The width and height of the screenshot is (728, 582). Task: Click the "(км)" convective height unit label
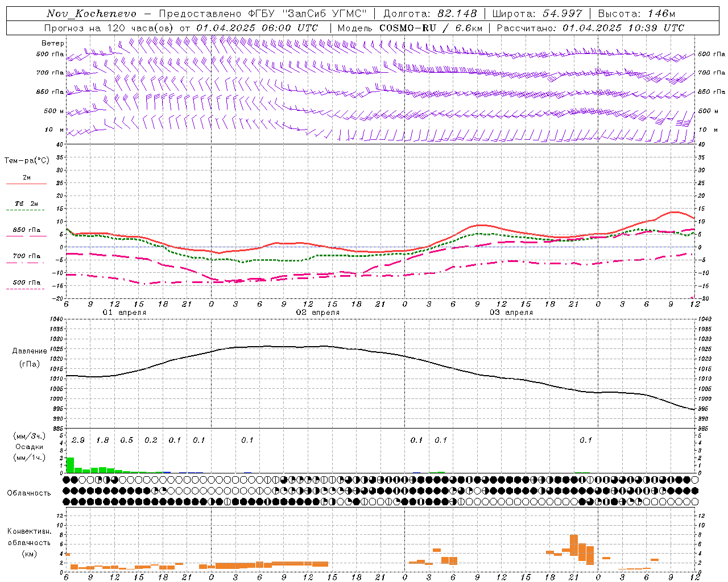click(x=30, y=554)
